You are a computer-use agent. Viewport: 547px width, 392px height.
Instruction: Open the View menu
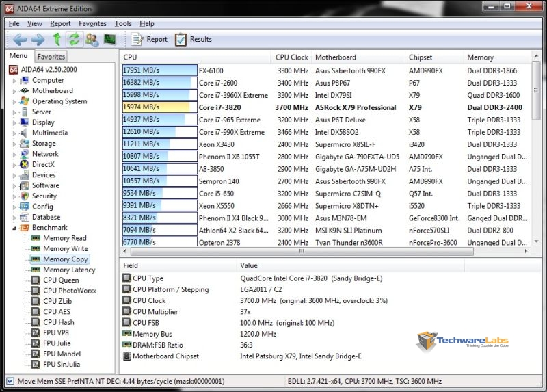(35, 23)
